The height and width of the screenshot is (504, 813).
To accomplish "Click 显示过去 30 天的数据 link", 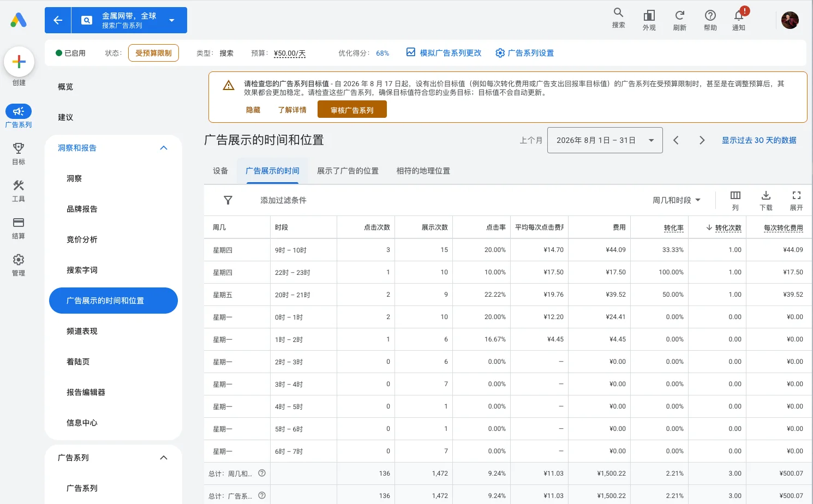I will [759, 140].
